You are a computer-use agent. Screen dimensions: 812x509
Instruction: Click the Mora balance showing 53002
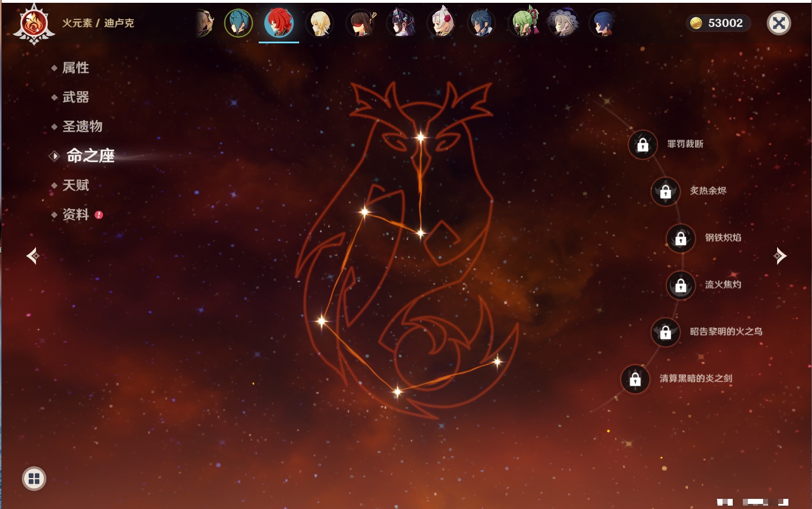(x=718, y=23)
